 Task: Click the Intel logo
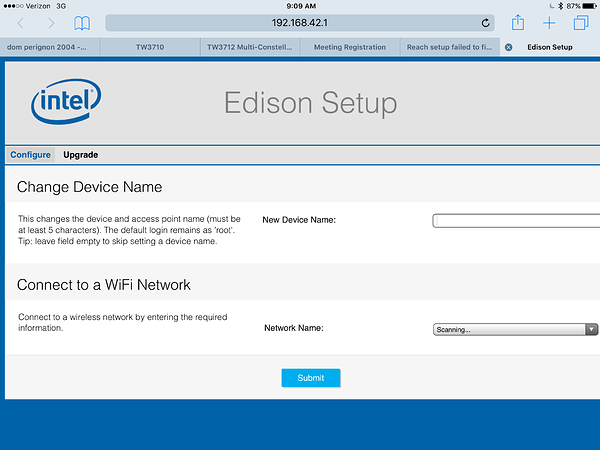[66, 101]
